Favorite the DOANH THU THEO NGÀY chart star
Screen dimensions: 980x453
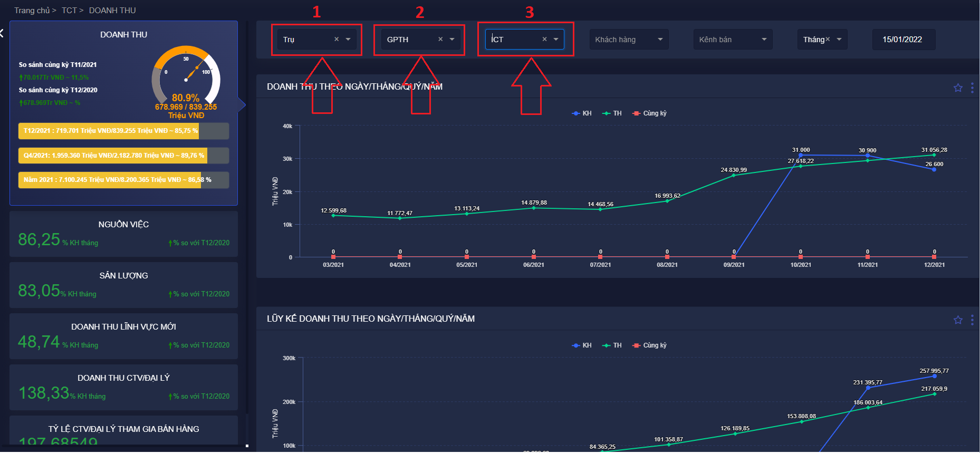coord(958,88)
